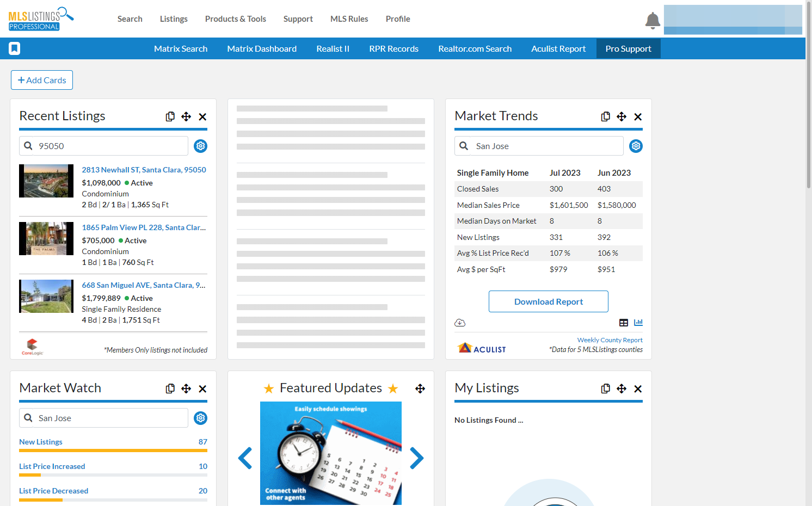Screen dimensions: 812x506
Task: Close the Market Watch card
Action: [x=202, y=388]
